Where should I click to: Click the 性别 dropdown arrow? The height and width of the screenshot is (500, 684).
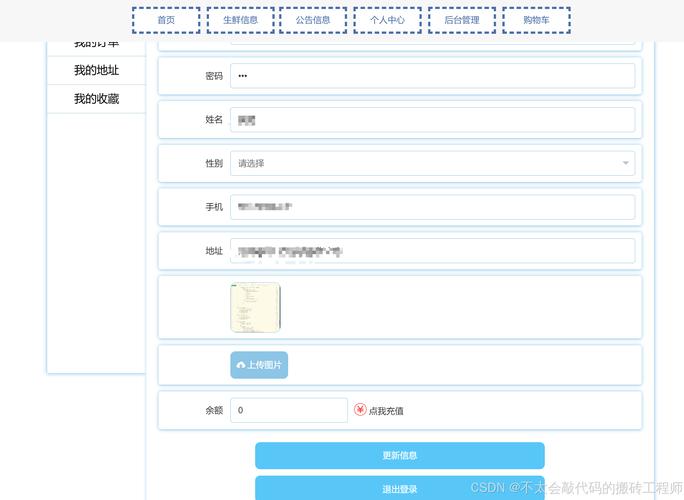[626, 163]
